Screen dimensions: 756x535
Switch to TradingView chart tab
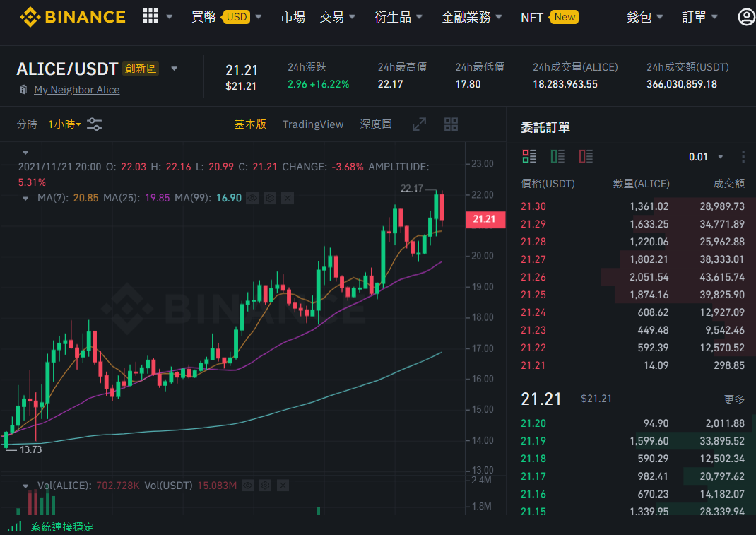(x=313, y=124)
